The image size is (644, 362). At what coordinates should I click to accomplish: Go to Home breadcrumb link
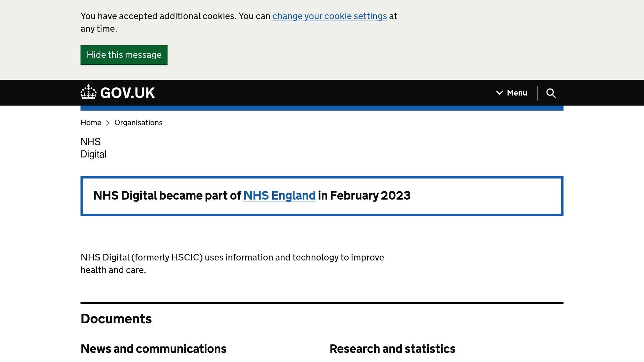(x=91, y=123)
